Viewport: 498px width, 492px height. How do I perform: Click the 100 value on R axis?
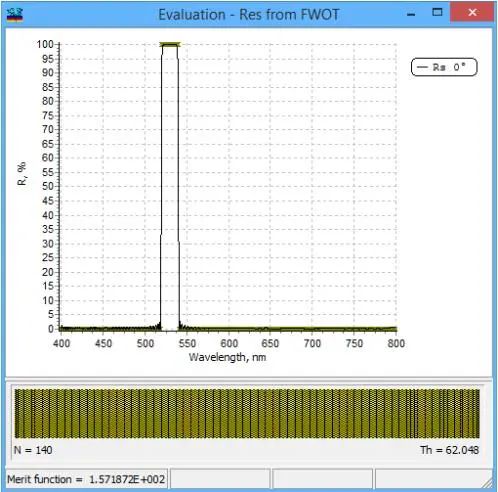45,44
